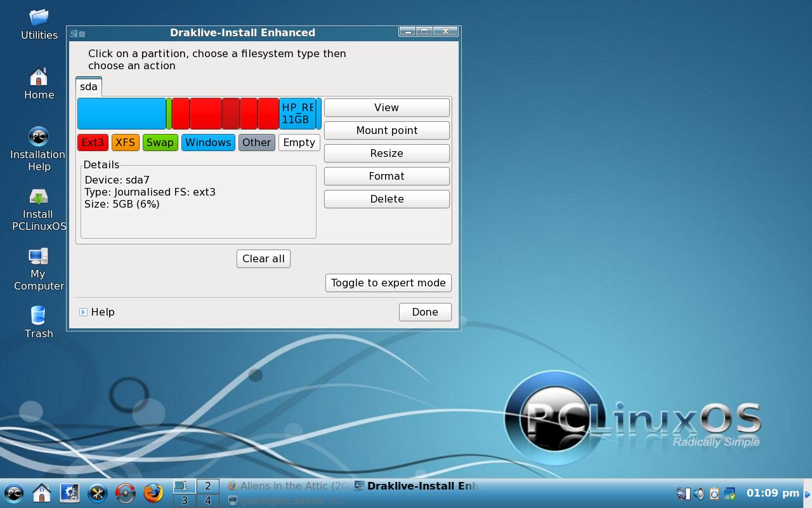Launch Firefox from the taskbar
Screen dimensions: 812x508
(154, 493)
